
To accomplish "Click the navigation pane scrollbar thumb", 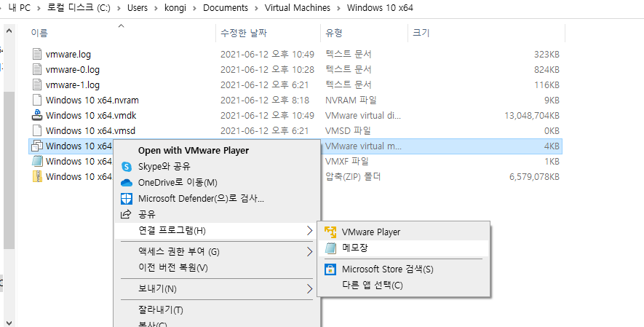I will [x=9, y=170].
